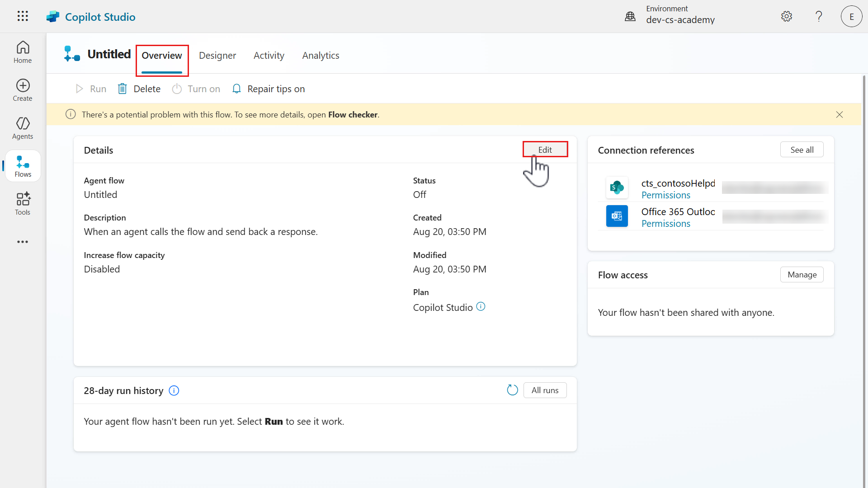Open Permissions link under Office 365 Outlook

click(665, 224)
